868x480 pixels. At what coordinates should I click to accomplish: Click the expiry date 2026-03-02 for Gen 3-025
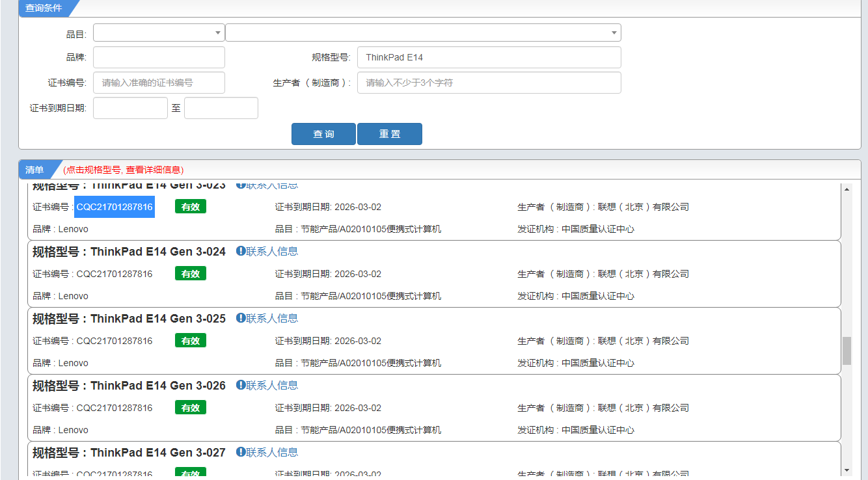coord(358,341)
